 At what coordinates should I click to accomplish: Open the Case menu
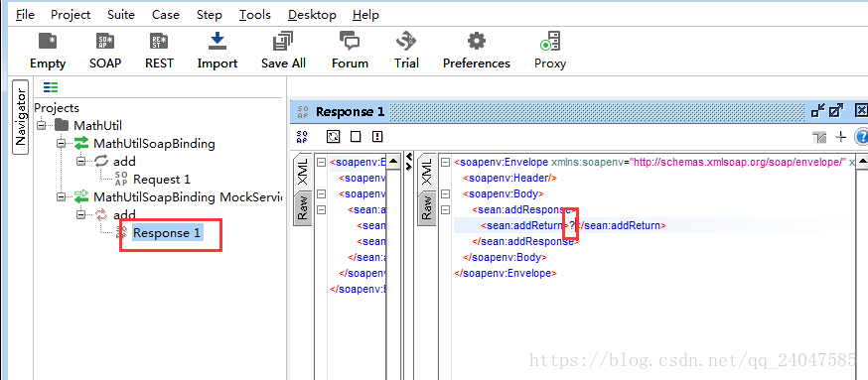(x=166, y=15)
